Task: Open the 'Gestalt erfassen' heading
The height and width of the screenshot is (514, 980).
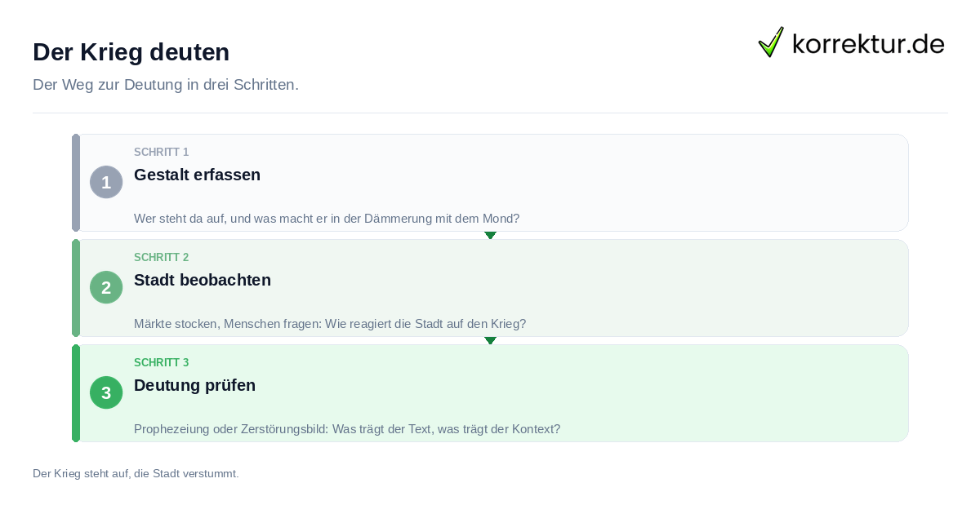Action: tap(197, 175)
